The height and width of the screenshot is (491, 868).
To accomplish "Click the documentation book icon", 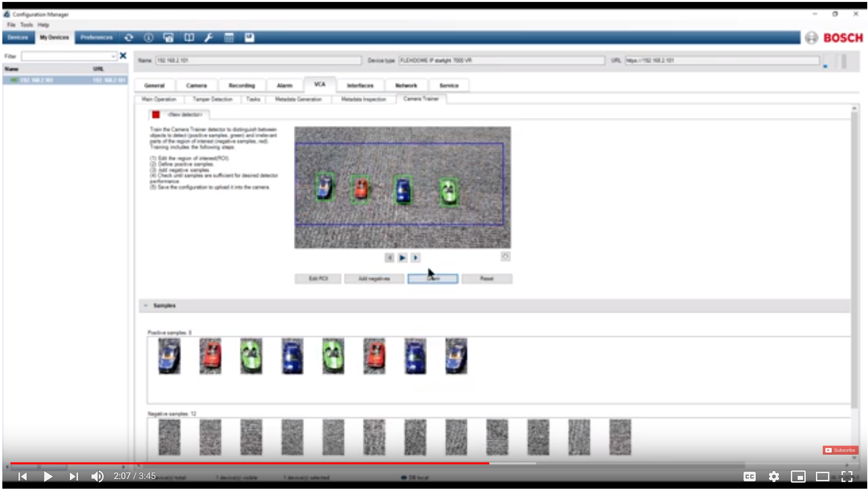I will click(x=189, y=37).
